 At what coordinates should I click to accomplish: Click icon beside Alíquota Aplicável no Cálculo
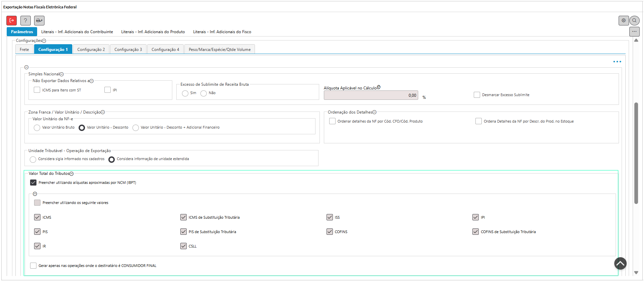[379, 87]
